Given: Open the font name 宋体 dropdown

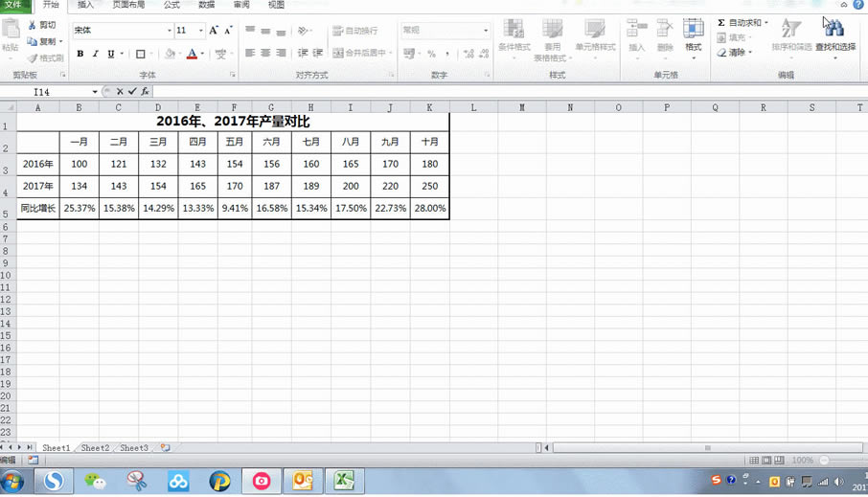Looking at the screenshot, I should click(170, 31).
